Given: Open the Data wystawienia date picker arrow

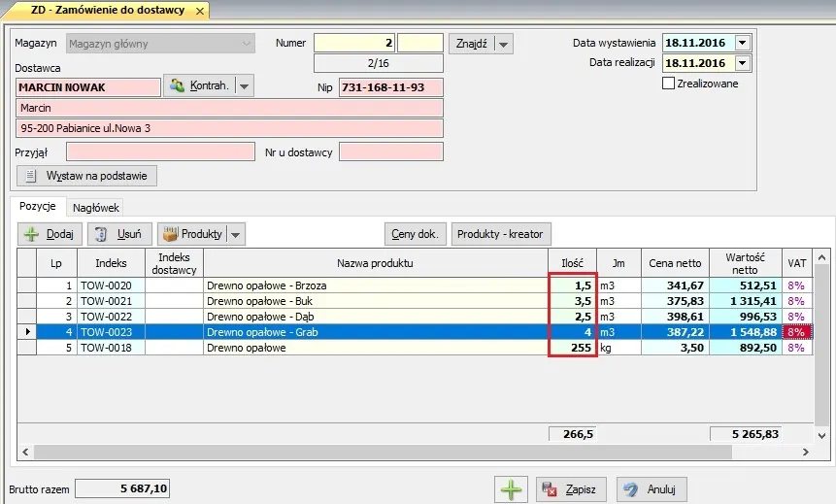Looking at the screenshot, I should point(743,43).
